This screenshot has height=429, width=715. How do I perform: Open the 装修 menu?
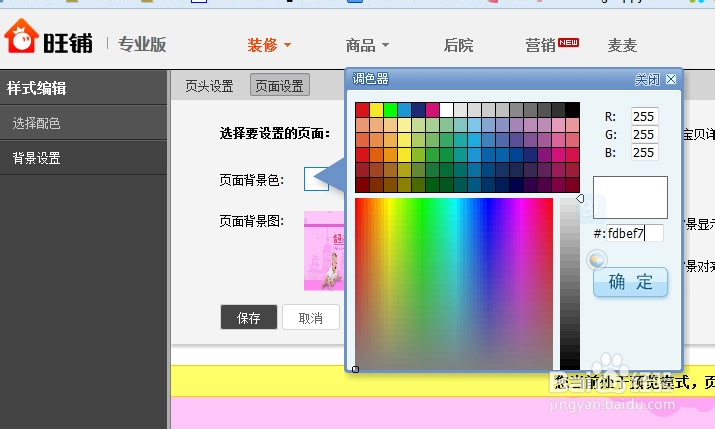[x=262, y=45]
